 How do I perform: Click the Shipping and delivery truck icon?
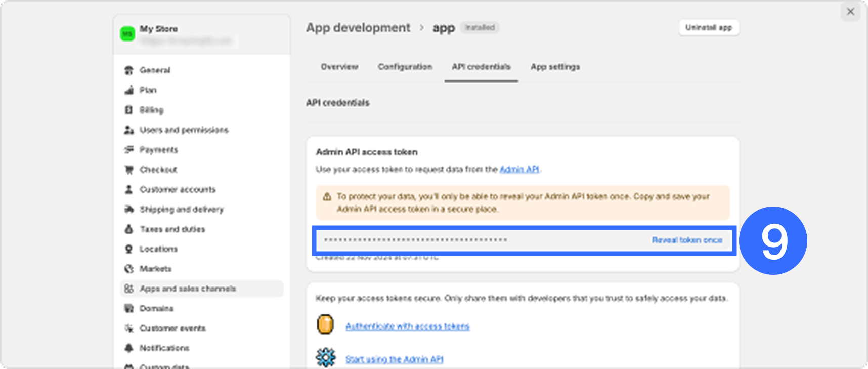pyautogui.click(x=129, y=209)
